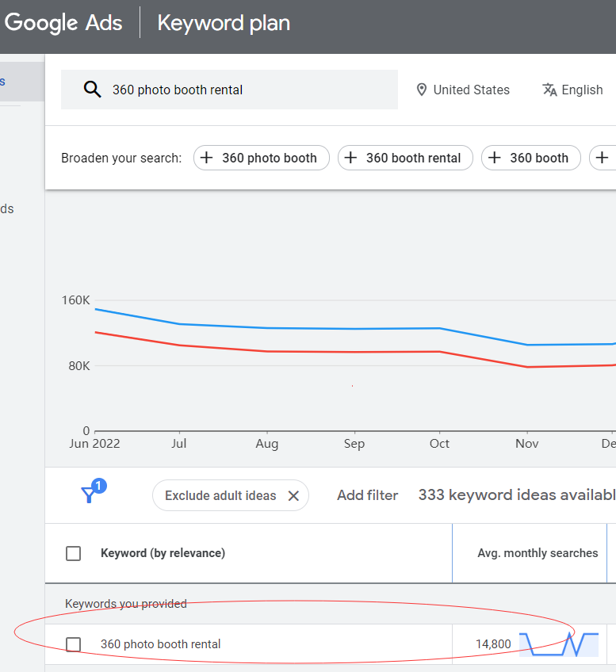The image size is (616, 672).
Task: Click plus icon on '360 booth rental' chip
Action: coord(350,158)
